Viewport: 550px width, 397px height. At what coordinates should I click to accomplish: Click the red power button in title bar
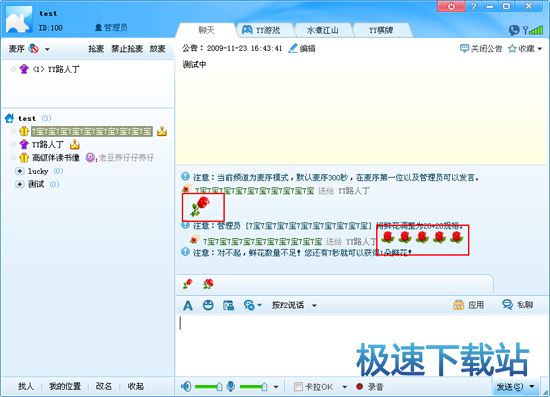(x=451, y=6)
